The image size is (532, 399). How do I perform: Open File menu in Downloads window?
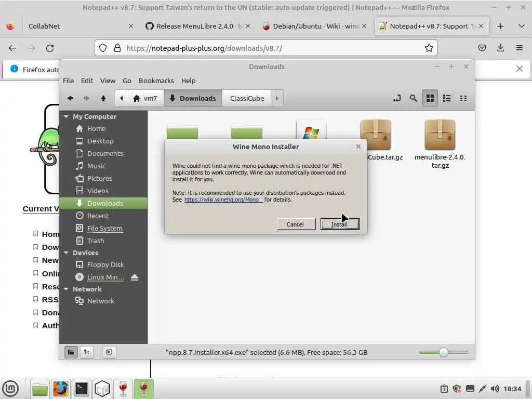[x=68, y=81]
